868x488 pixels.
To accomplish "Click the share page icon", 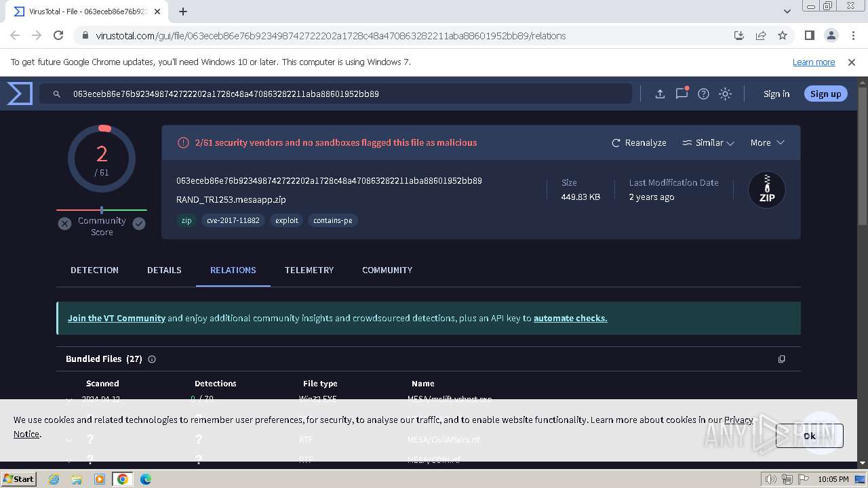I will (761, 35).
